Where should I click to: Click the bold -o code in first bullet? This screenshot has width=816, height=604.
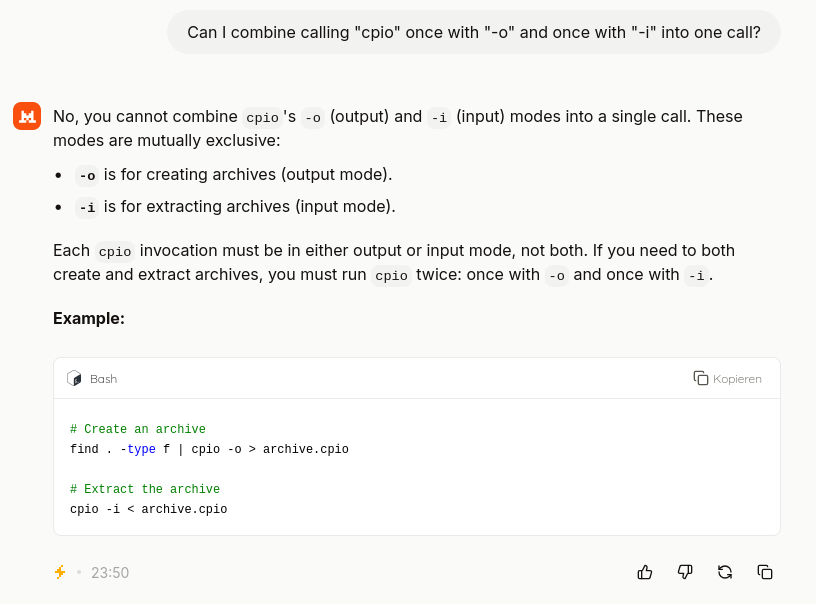pos(87,175)
